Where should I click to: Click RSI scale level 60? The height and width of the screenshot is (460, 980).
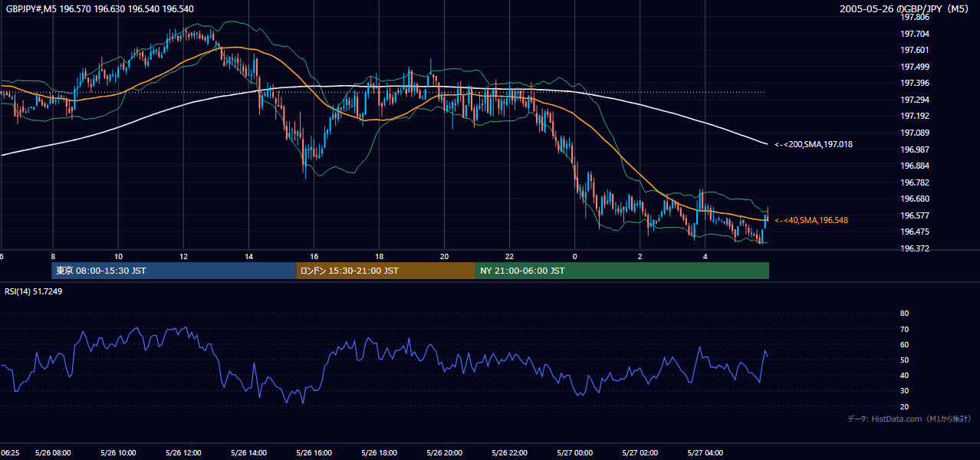point(904,344)
